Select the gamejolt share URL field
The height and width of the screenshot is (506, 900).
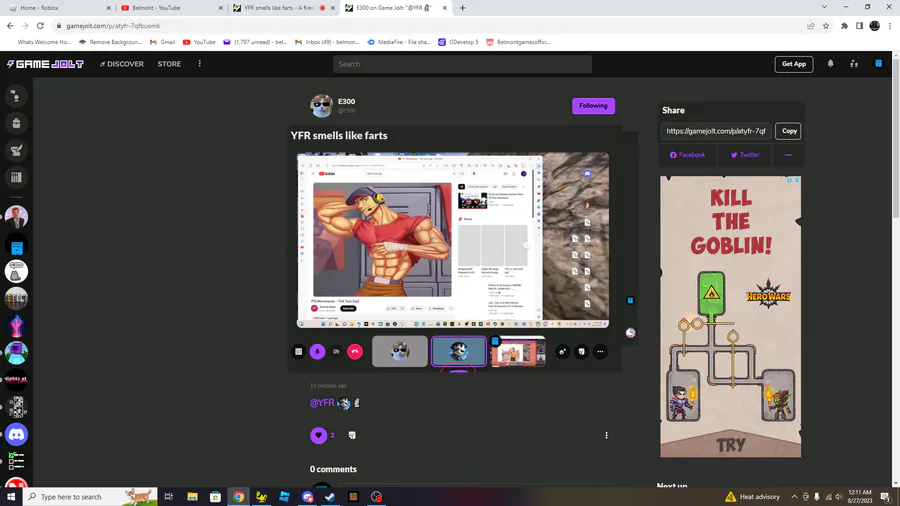(x=716, y=131)
